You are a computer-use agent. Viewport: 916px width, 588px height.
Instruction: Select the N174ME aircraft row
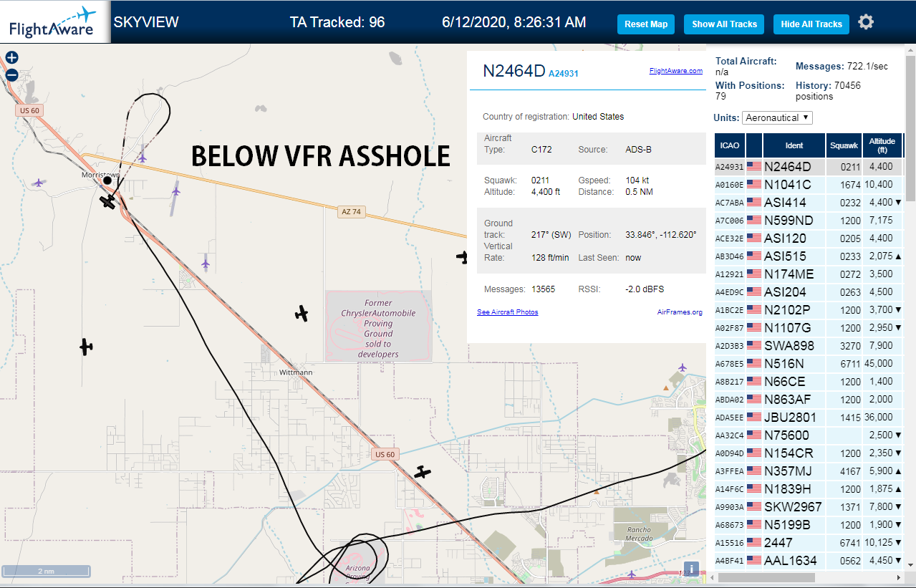pos(809,274)
